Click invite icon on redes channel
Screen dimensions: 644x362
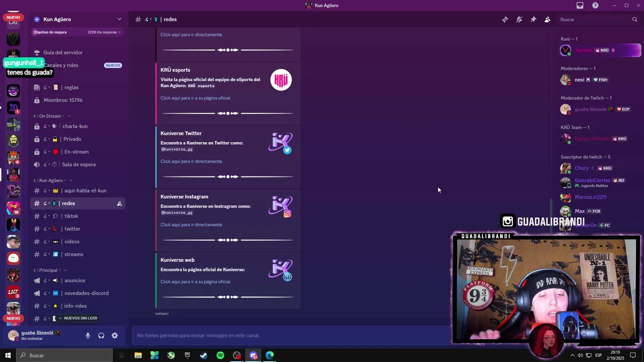point(119,204)
